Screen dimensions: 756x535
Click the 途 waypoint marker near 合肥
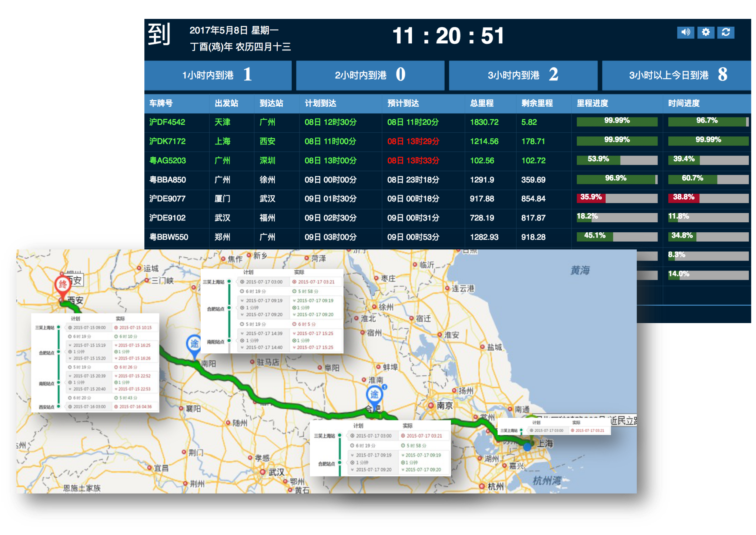[374, 394]
